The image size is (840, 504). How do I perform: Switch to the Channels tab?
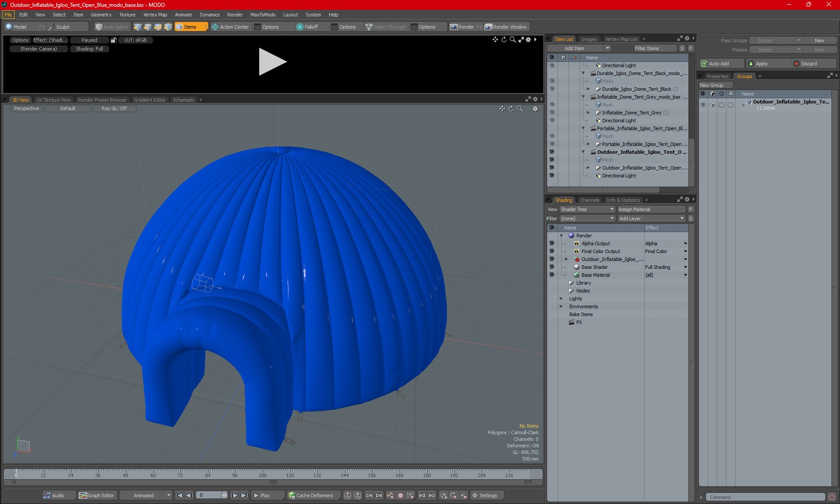coord(589,200)
